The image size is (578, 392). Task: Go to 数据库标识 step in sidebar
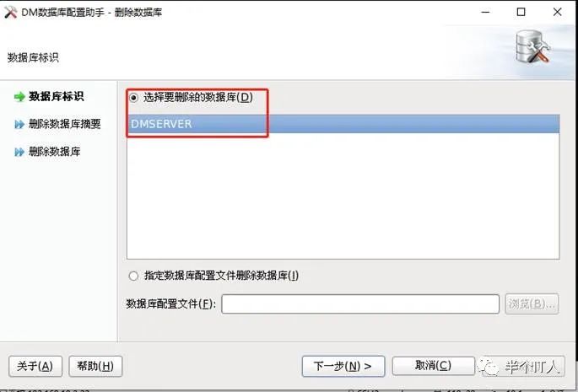[57, 97]
